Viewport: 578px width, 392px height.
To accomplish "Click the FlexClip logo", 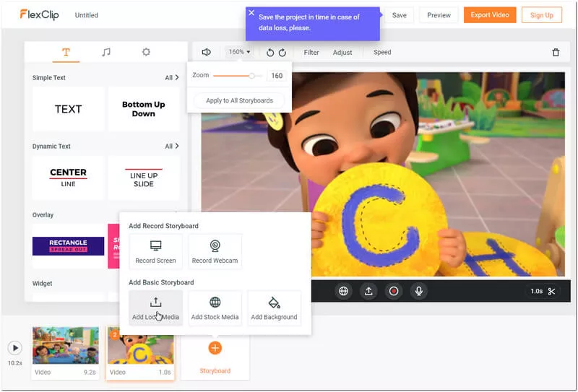I will click(40, 14).
